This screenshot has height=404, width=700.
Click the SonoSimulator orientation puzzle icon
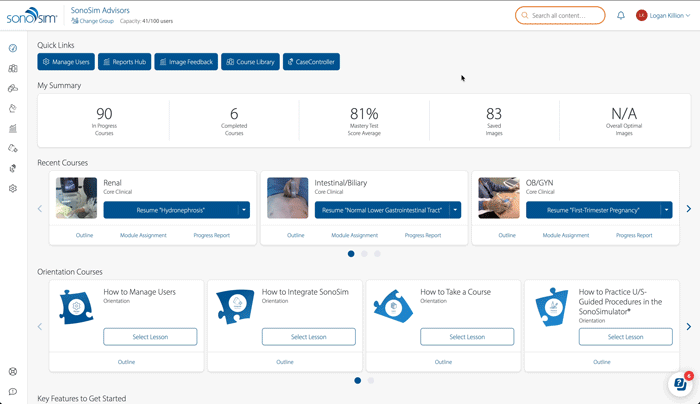(552, 307)
